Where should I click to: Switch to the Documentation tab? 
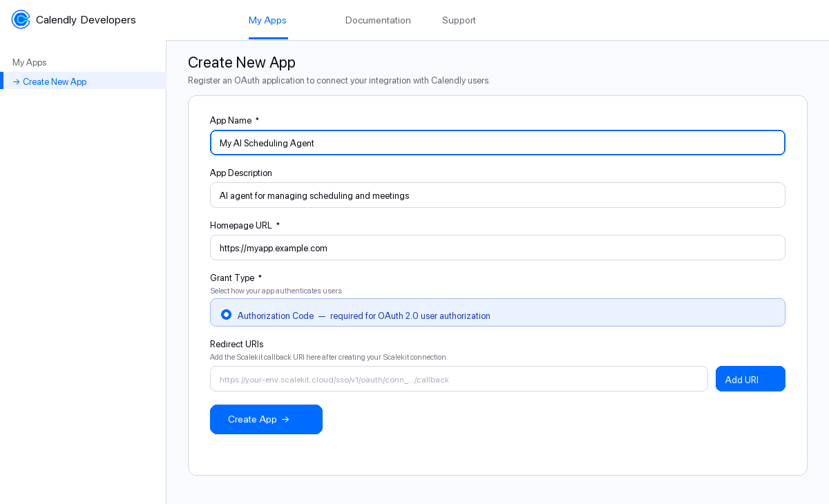[378, 20]
